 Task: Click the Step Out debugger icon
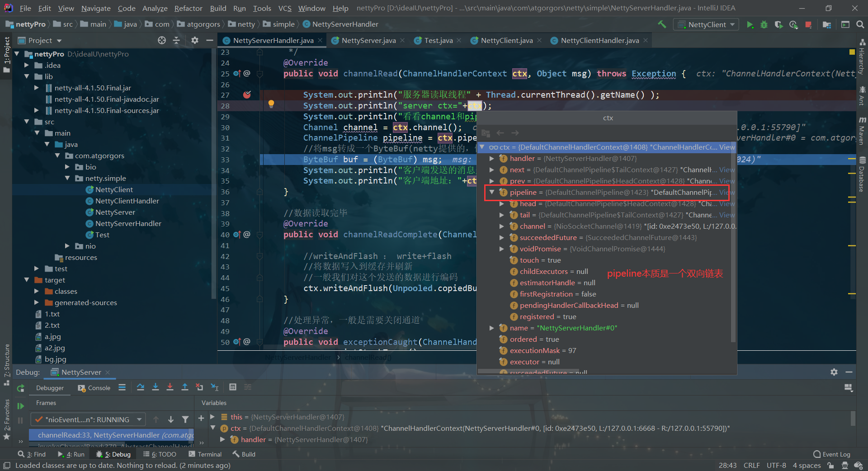[185, 387]
